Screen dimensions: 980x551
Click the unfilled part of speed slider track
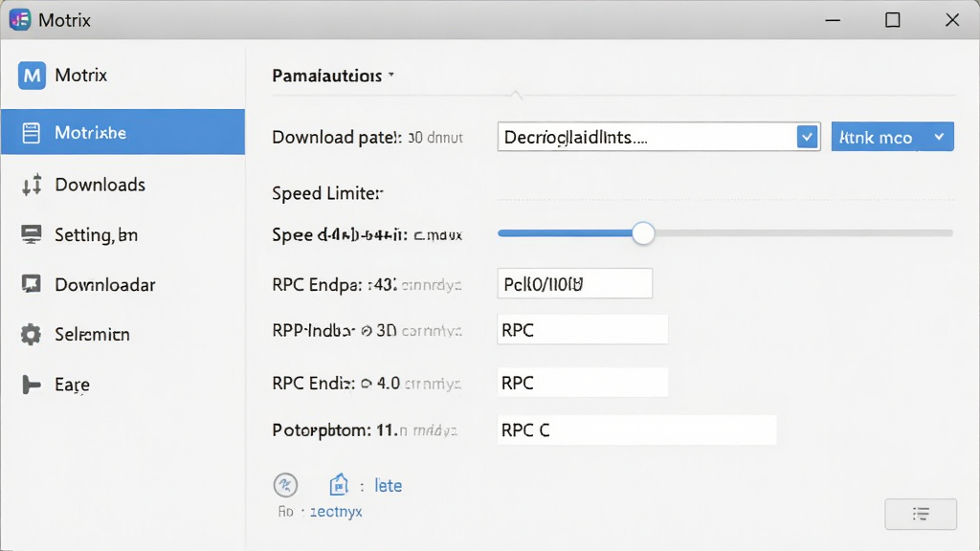pyautogui.click(x=804, y=233)
